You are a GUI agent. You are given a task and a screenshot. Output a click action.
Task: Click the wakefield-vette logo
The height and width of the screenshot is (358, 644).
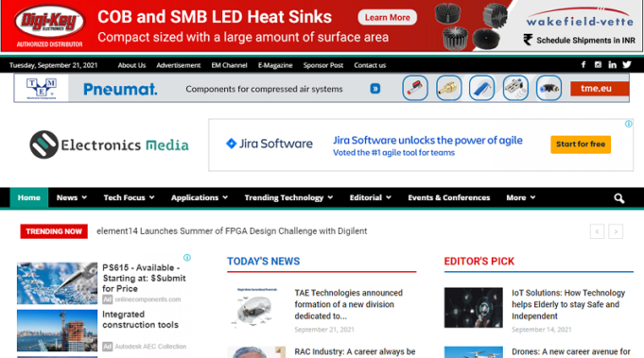(x=580, y=18)
